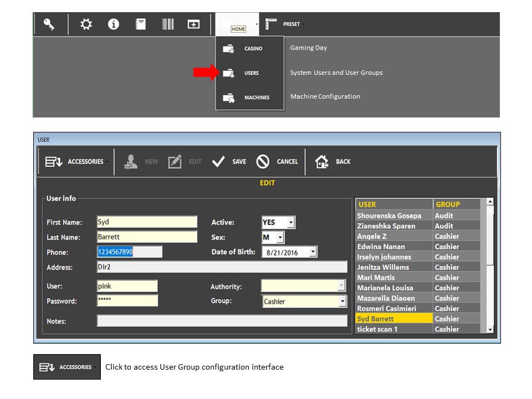Click user list scrollbar up arrow
The height and width of the screenshot is (399, 532).
point(489,202)
